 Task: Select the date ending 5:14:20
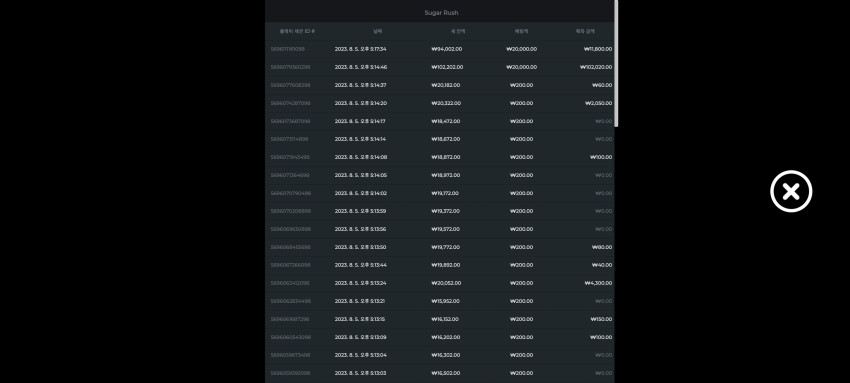[360, 103]
